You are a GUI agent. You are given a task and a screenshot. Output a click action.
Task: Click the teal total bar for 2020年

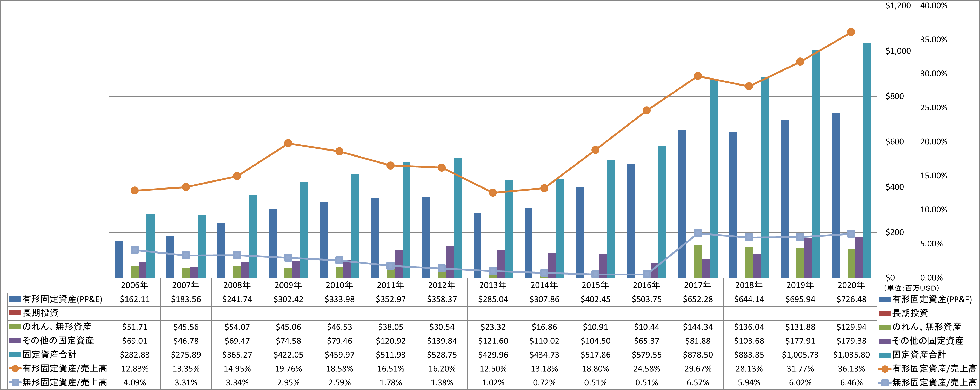(x=867, y=160)
